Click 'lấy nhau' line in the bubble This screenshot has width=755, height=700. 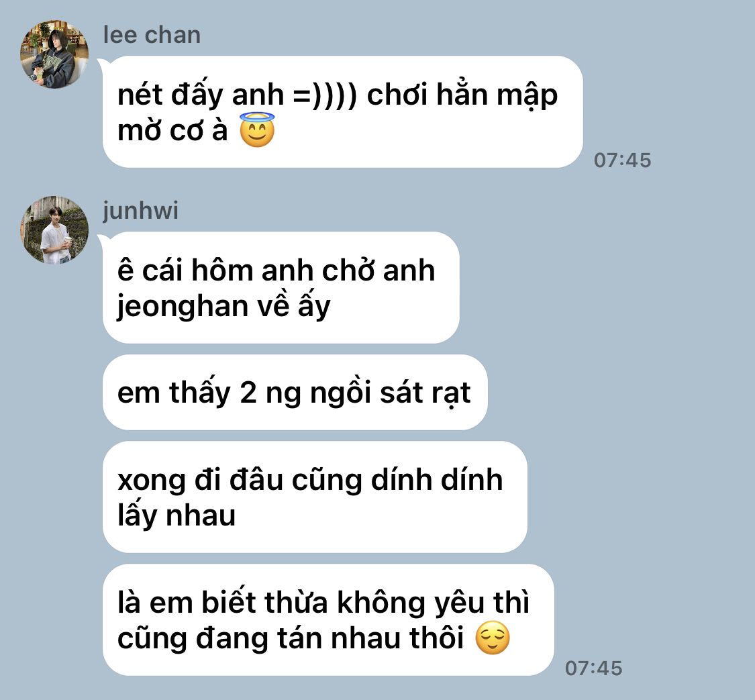pos(177,515)
